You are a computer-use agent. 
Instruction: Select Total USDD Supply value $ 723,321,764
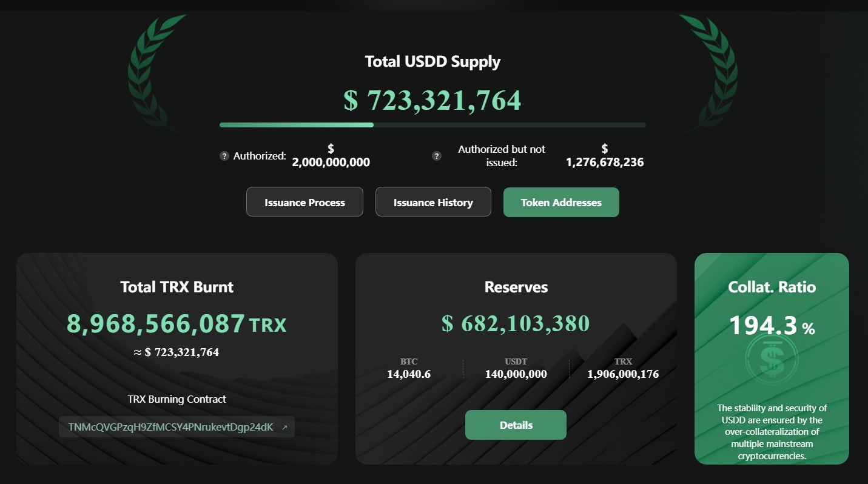432,99
